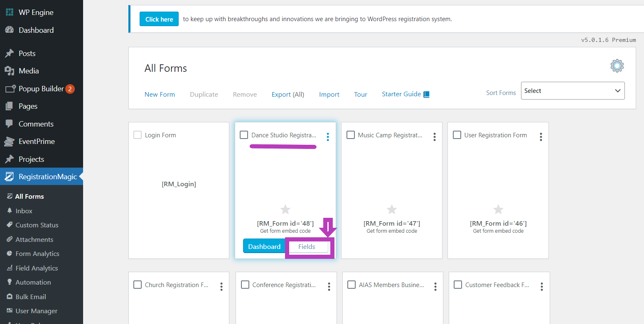Image resolution: width=644 pixels, height=324 pixels.
Task: Click the Dashboard button on Dance Studio form
Action: coord(264,247)
